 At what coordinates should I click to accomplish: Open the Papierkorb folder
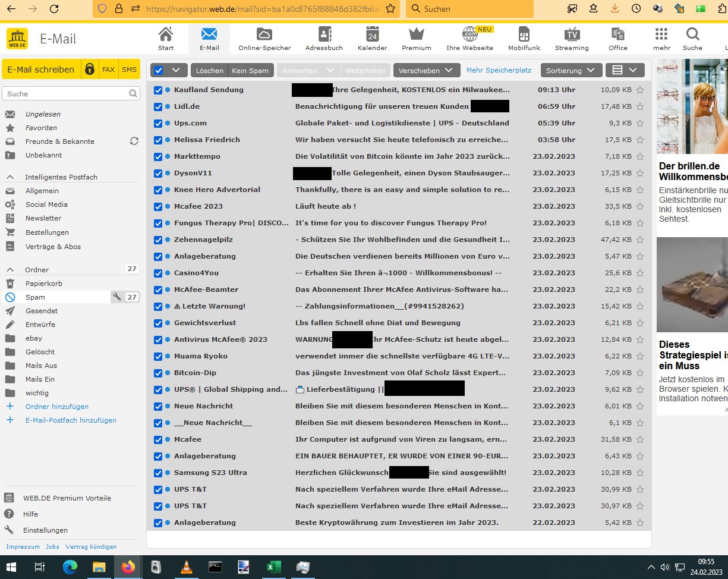(44, 284)
